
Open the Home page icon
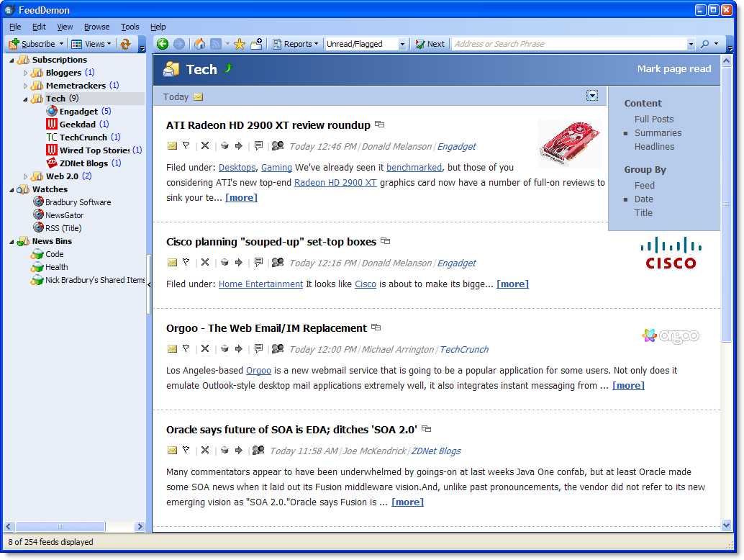(200, 44)
